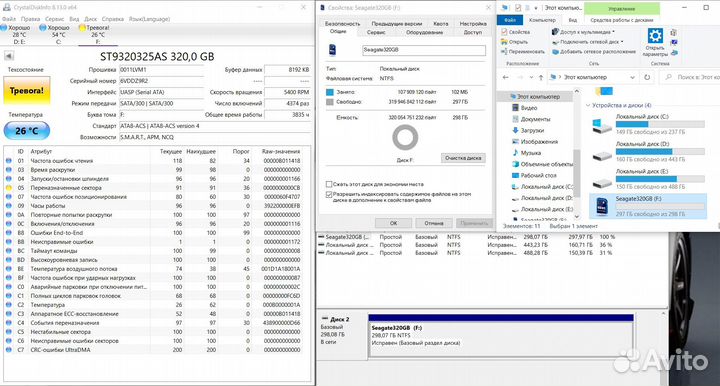720x386 pixels.
Task: Open Открыть параметры gear icon
Action: (655, 36)
